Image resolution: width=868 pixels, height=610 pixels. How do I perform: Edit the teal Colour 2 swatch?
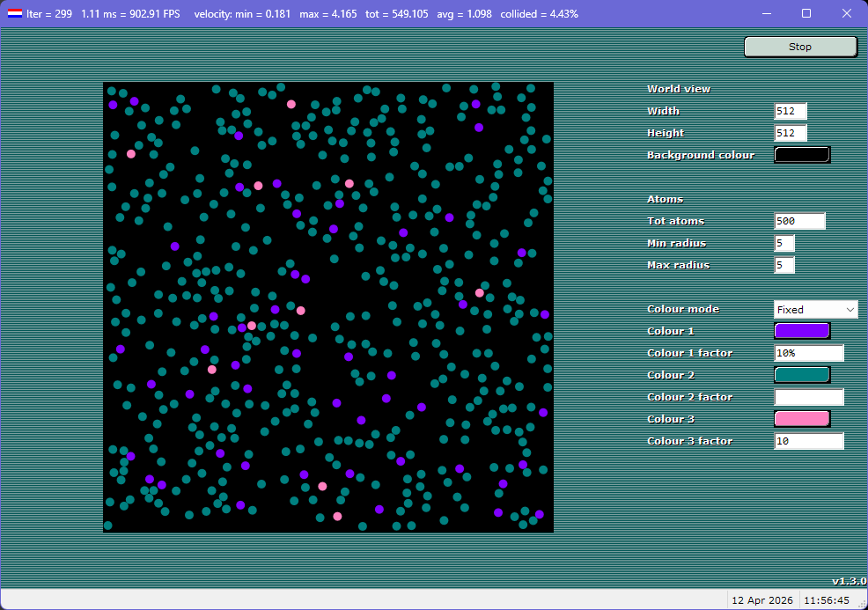click(801, 374)
